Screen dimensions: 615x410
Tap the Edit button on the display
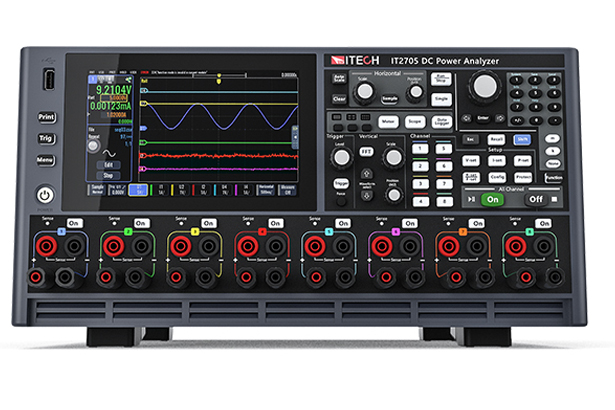point(108,165)
